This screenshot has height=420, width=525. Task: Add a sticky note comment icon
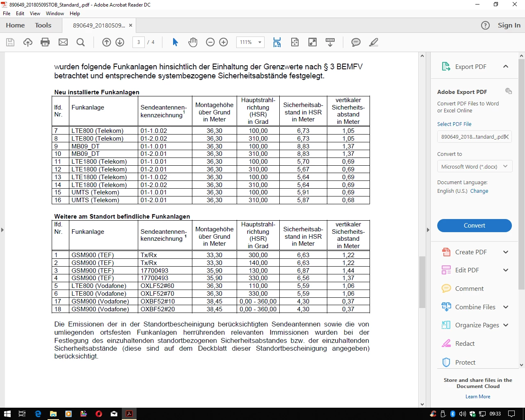[x=356, y=42]
